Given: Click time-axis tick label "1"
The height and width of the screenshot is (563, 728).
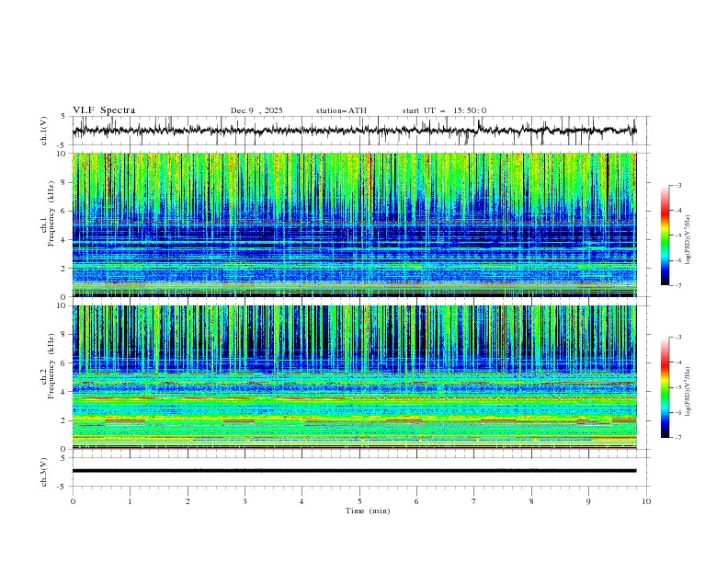Looking at the screenshot, I should click(130, 501).
